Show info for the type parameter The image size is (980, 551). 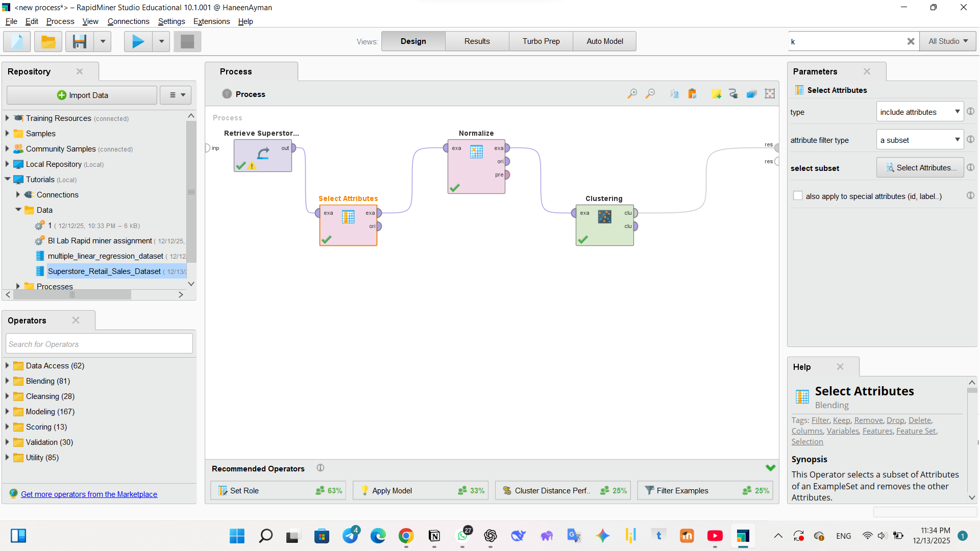tap(970, 111)
